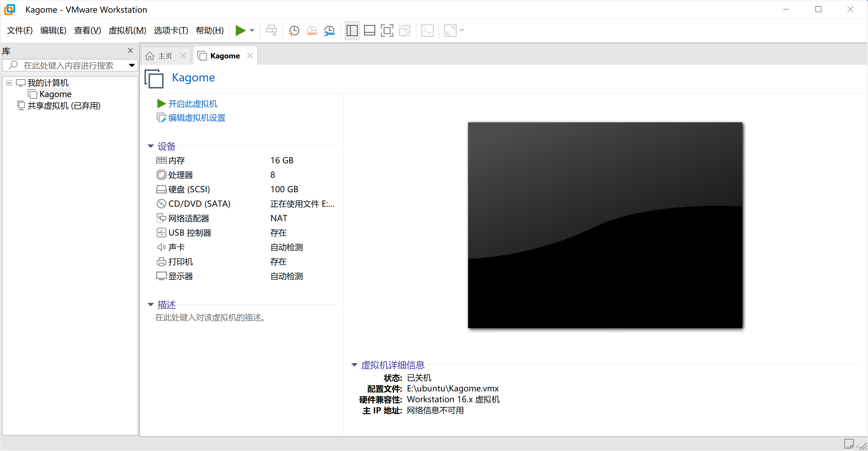The image size is (868, 451).
Task: Click the 内存 memory device row
Action: [x=246, y=161]
